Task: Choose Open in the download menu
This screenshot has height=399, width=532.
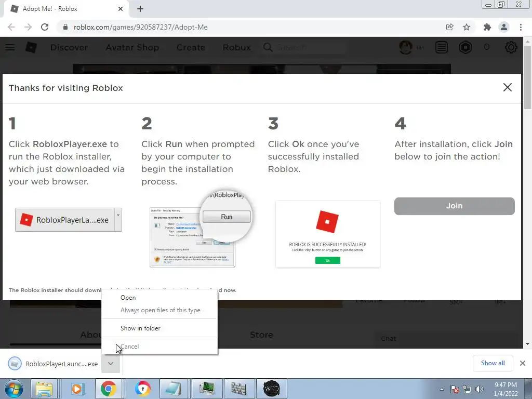Action: point(159,298)
